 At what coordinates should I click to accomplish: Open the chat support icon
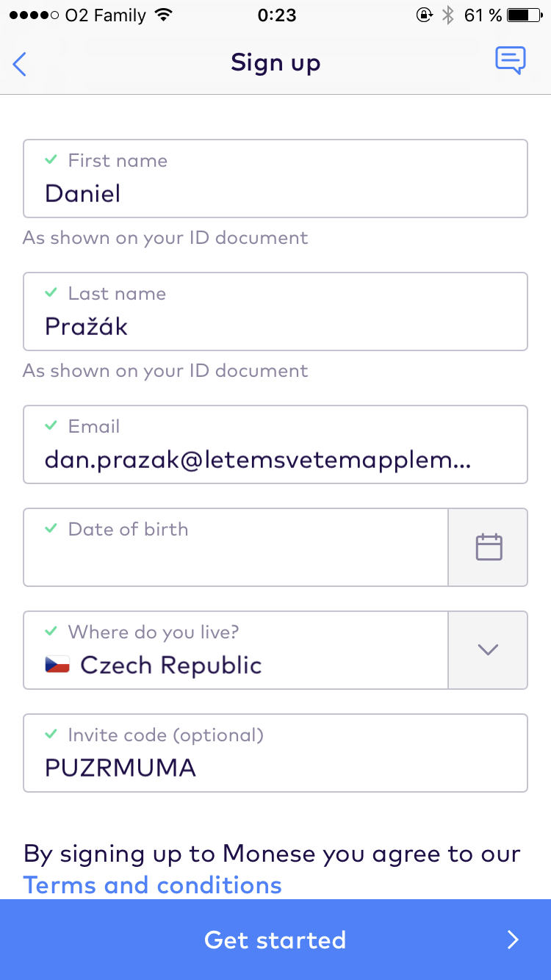pyautogui.click(x=511, y=61)
